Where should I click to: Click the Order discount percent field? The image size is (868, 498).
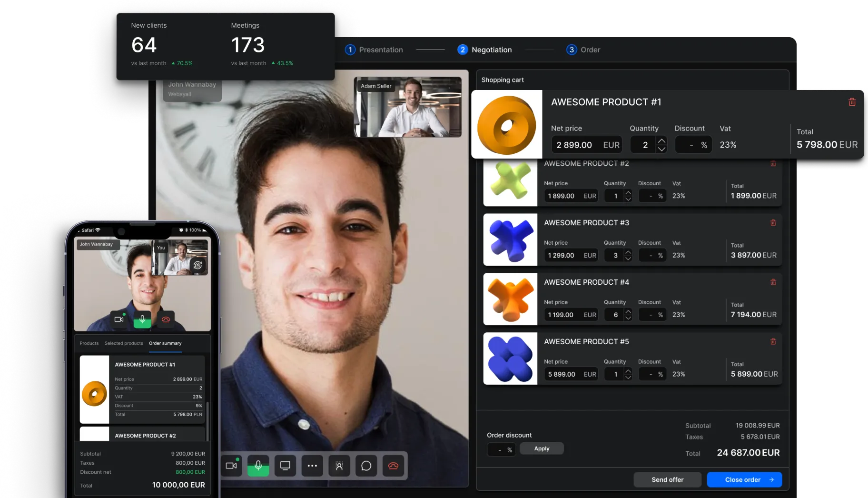(501, 449)
